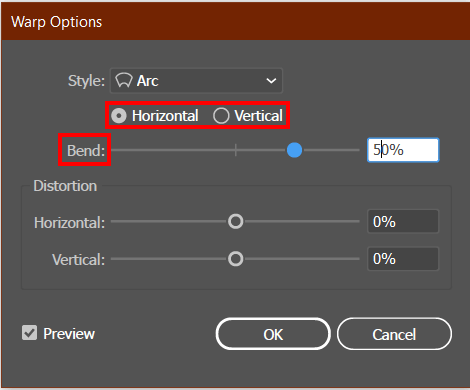Viewport: 470px width, 390px height.
Task: Click the Distortion Vertical 0% value field
Action: click(403, 259)
